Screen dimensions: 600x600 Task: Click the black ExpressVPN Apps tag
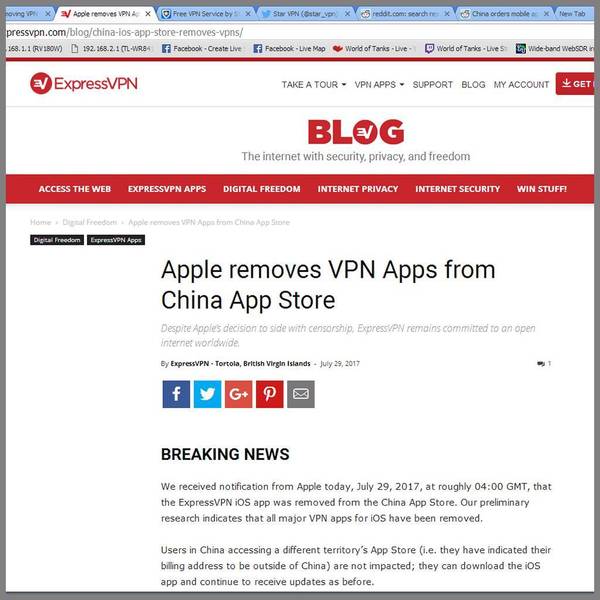tap(116, 240)
